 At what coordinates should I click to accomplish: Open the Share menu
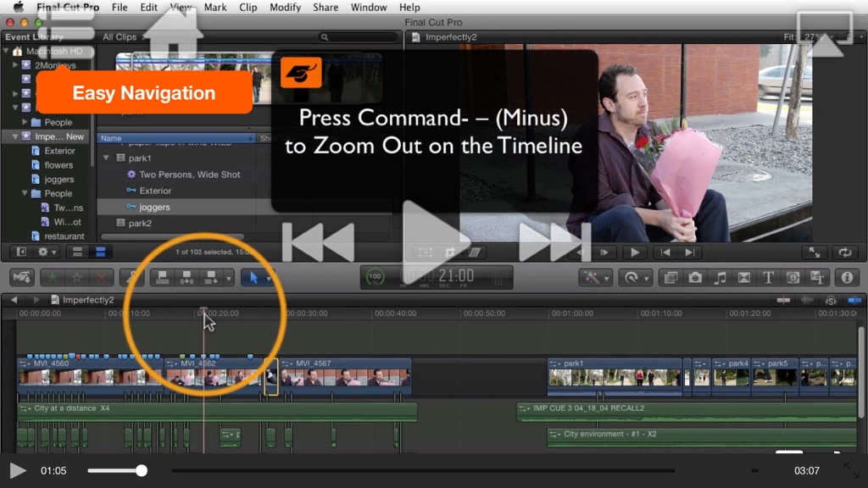coord(325,7)
